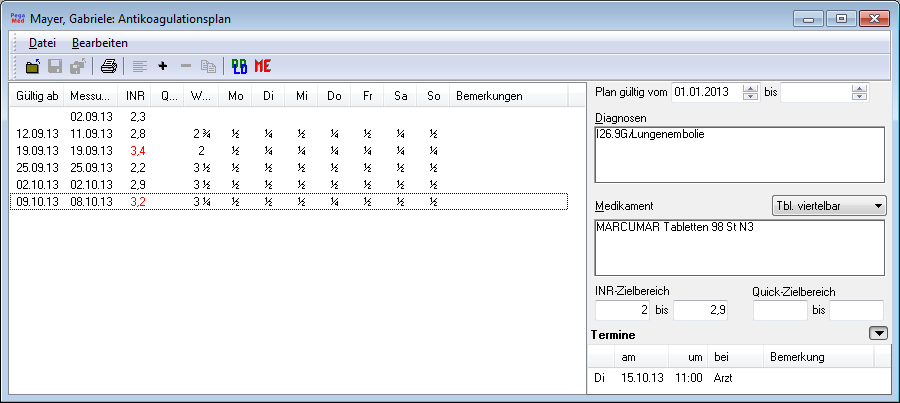This screenshot has height=403, width=900.
Task: Click the copy documents toolbar icon
Action: point(208,67)
